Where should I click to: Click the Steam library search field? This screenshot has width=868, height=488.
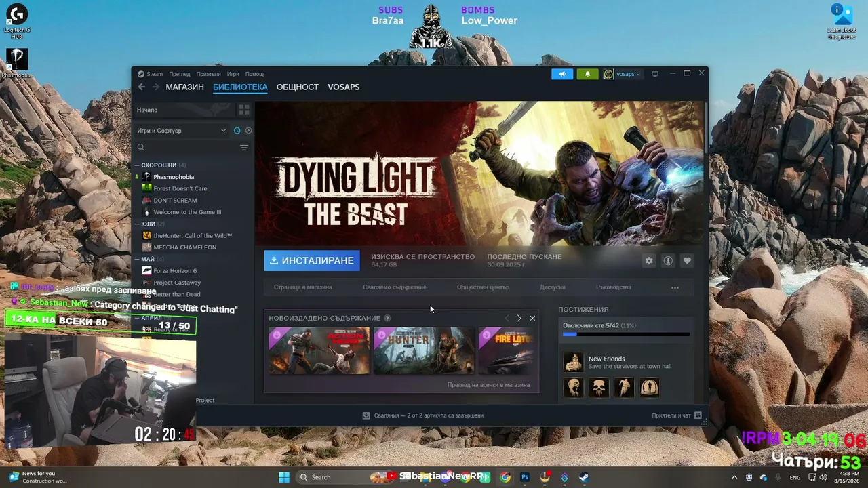[x=185, y=148]
